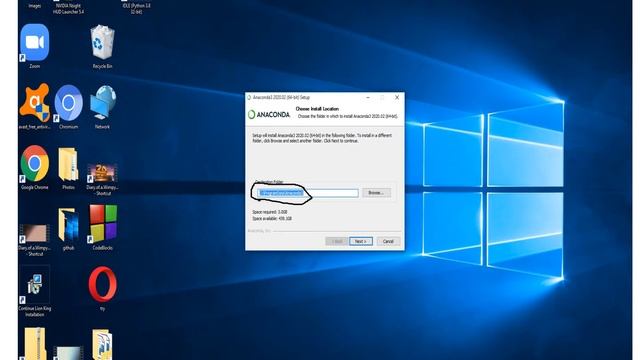This screenshot has height=360, width=640.
Task: Select the zipped folder icon at desktop bottom
Action: coord(35,344)
